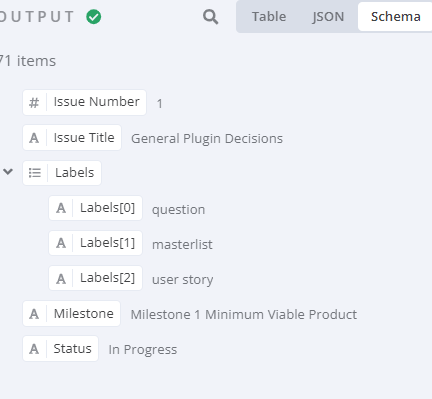Select the Status field pill
Screen dimensions: 432x399
coord(60,349)
